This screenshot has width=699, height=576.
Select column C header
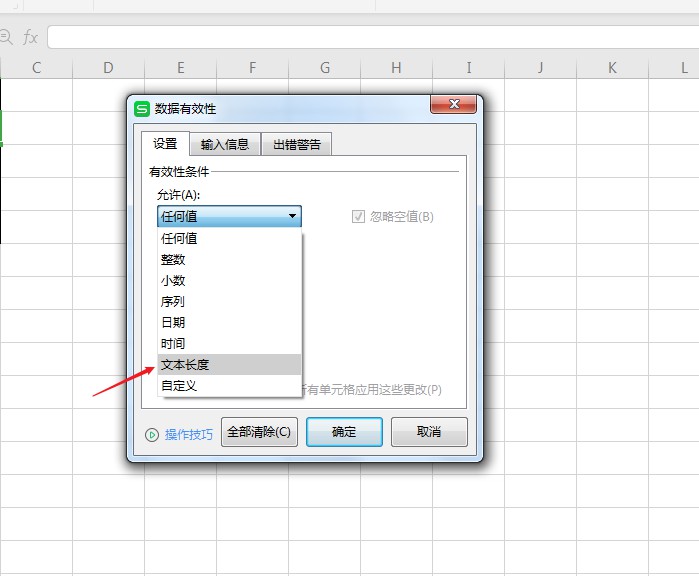[37, 68]
